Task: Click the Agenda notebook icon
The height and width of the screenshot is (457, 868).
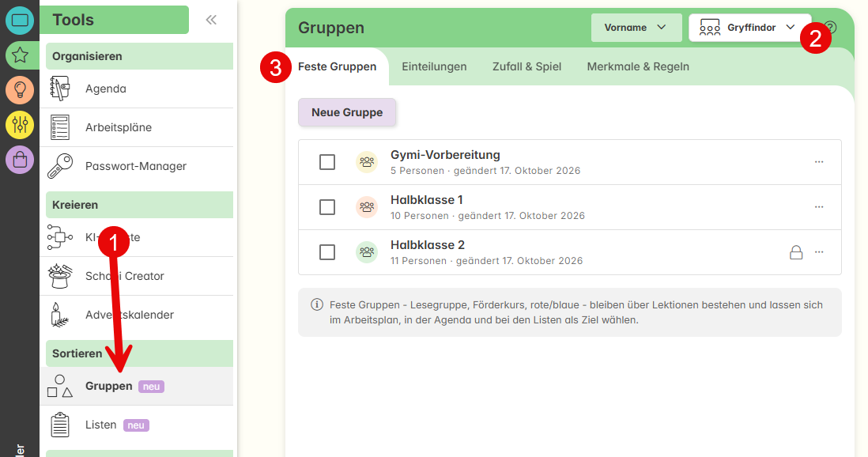Action: click(60, 89)
